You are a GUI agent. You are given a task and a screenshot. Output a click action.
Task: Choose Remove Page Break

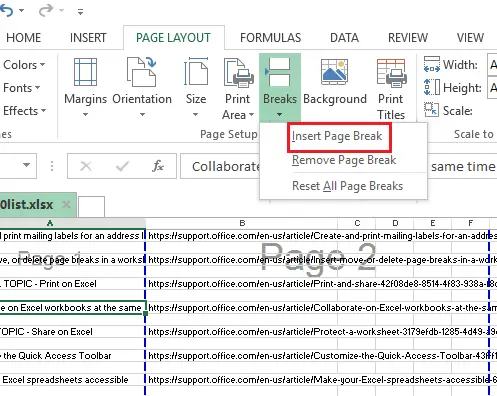pos(344,160)
